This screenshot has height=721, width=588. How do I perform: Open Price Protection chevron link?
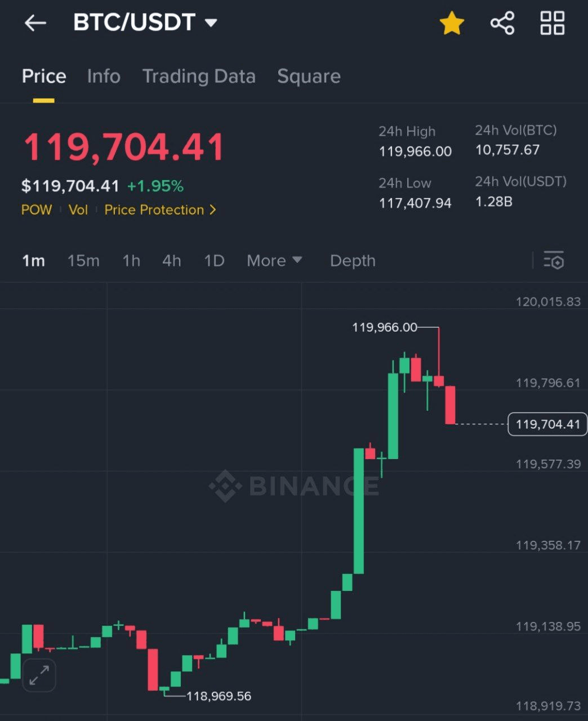[x=161, y=210]
